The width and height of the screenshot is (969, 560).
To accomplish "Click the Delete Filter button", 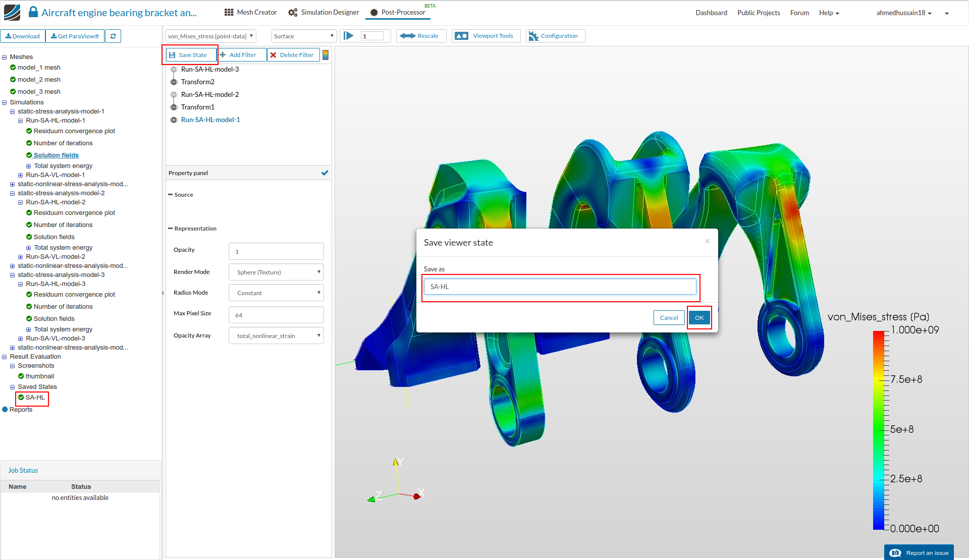I will (x=292, y=55).
